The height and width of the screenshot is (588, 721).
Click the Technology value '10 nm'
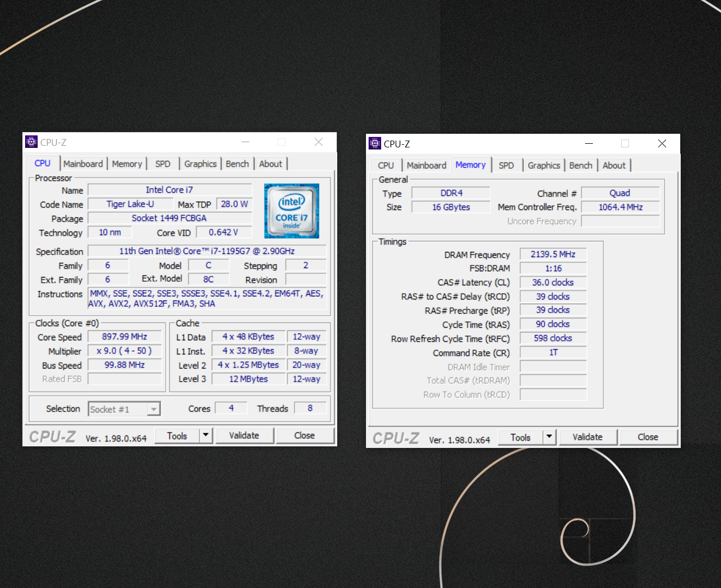click(x=110, y=232)
